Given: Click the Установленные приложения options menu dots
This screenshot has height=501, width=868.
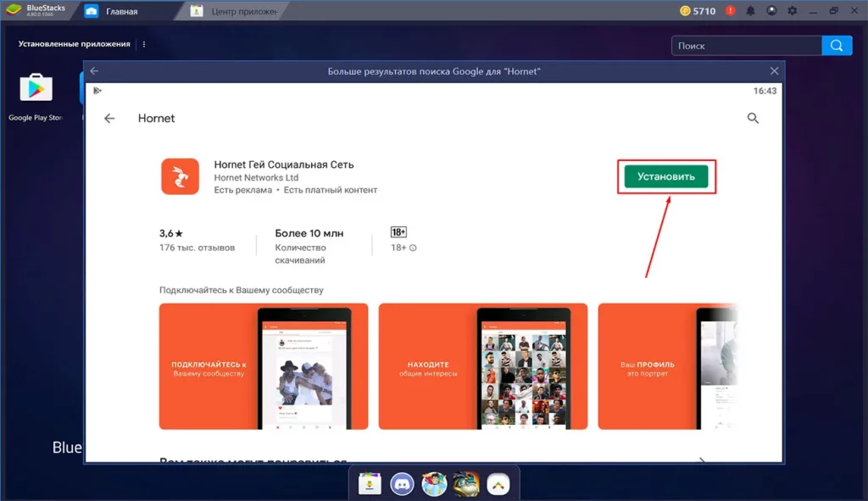Looking at the screenshot, I should pyautogui.click(x=144, y=44).
